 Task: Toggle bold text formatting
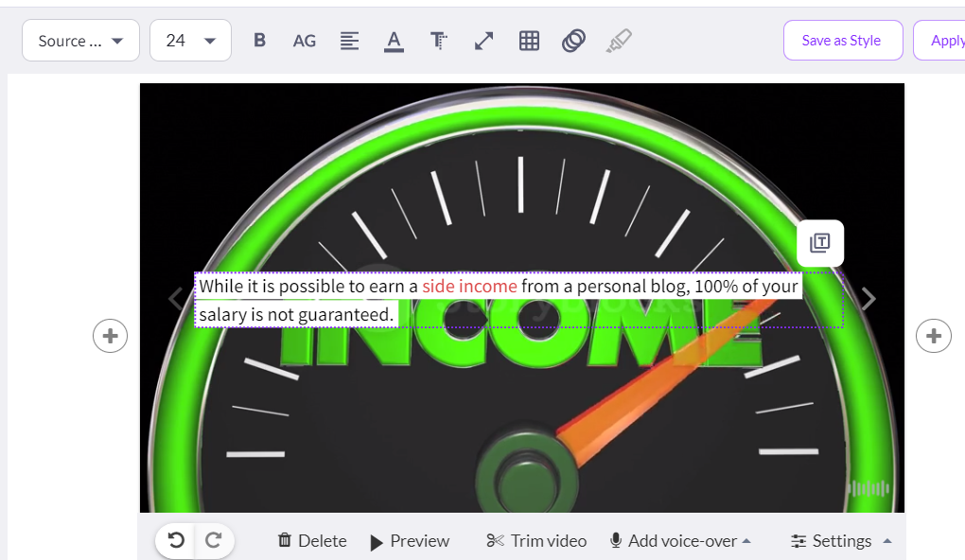260,41
